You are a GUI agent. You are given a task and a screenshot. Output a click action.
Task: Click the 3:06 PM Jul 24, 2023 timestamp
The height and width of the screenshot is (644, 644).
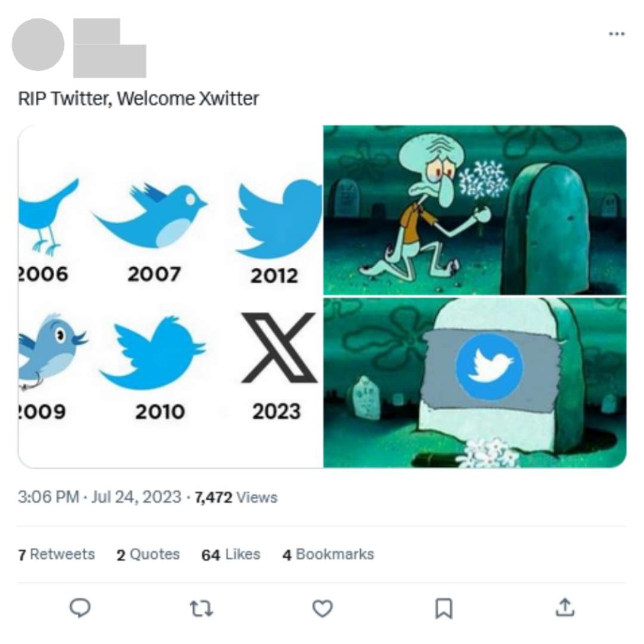pos(100,497)
